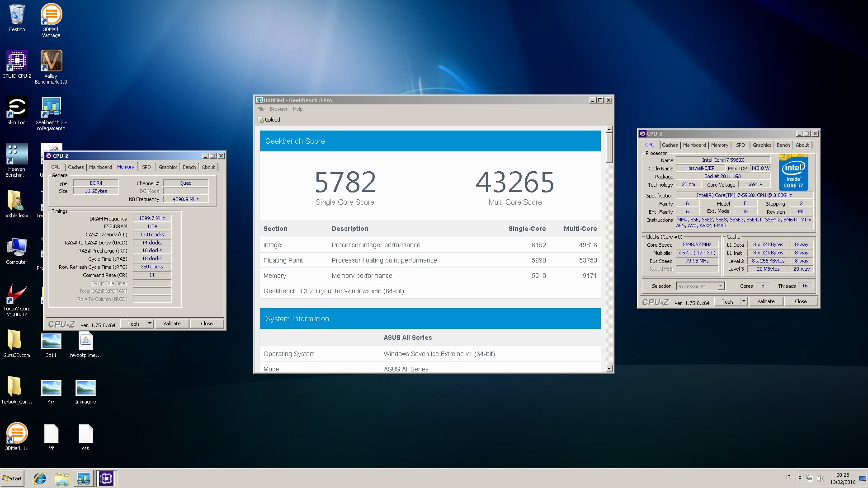Open the Help menu in Geekbench
This screenshot has width=868, height=488.
tap(297, 109)
